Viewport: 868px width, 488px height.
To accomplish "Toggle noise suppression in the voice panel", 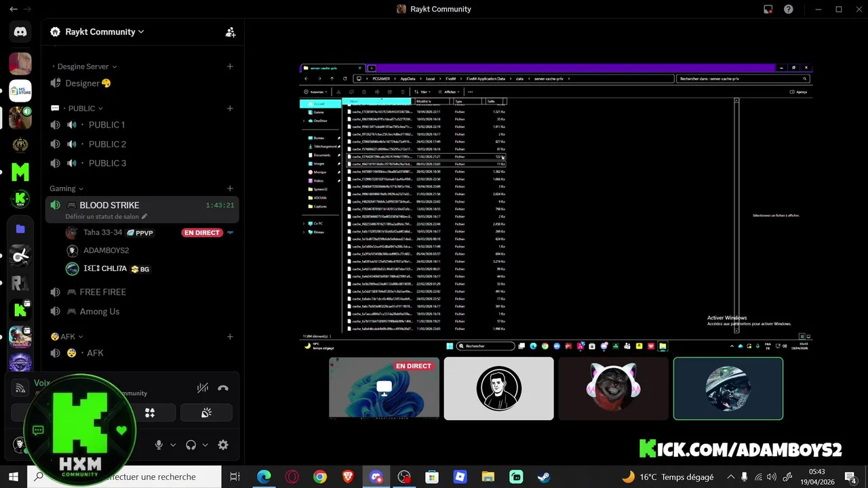I will [x=202, y=388].
